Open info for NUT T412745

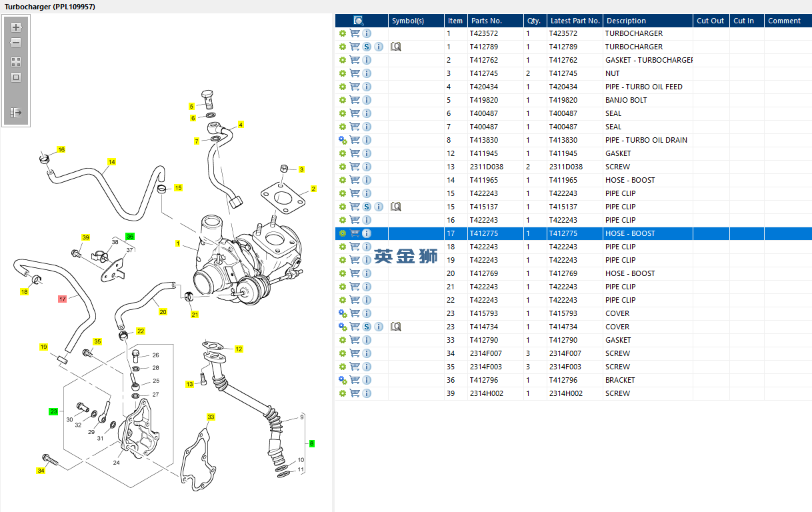pyautogui.click(x=367, y=73)
